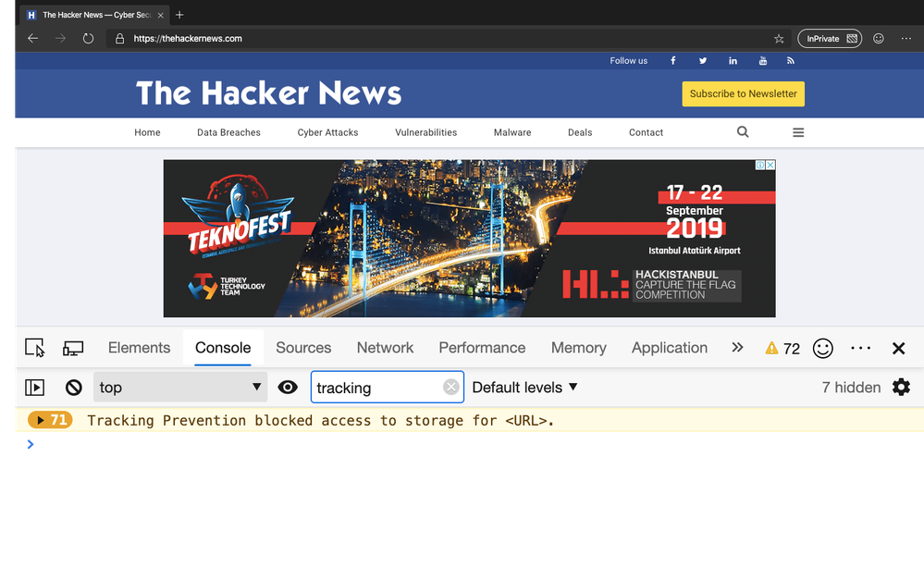Open Hacker News LinkedIn page
This screenshot has height=568, width=924.
click(x=733, y=61)
